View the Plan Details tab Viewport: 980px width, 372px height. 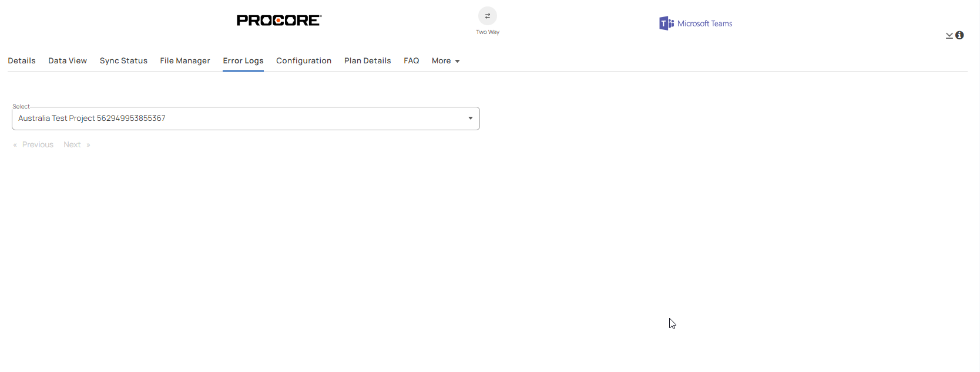pyautogui.click(x=368, y=61)
